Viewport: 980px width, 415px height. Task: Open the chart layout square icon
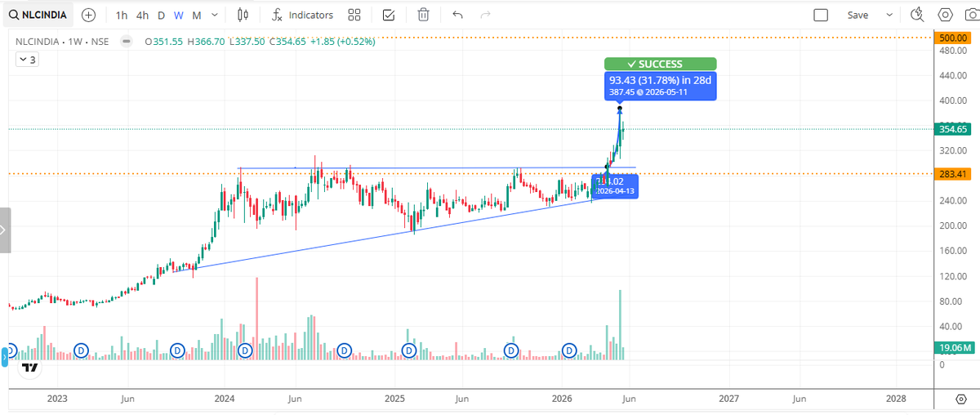[x=821, y=15]
